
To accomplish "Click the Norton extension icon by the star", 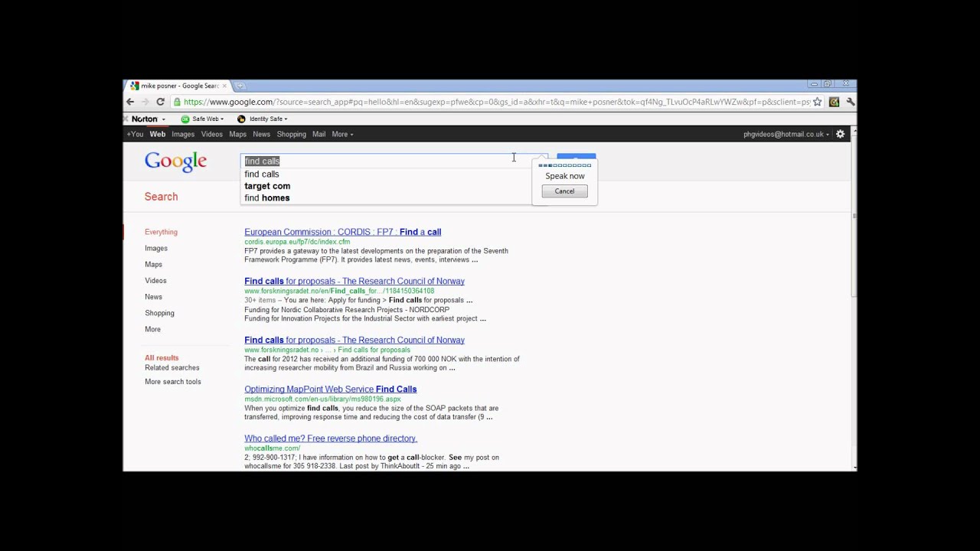I will tap(834, 102).
